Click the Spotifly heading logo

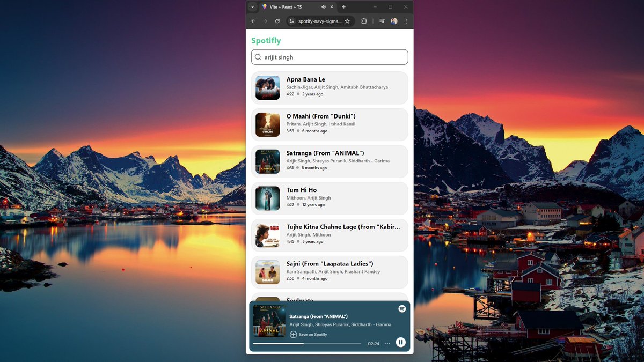(266, 41)
